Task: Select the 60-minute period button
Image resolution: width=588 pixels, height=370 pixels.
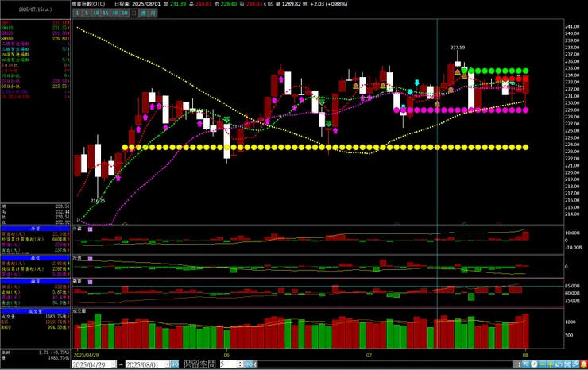Action: point(125,13)
